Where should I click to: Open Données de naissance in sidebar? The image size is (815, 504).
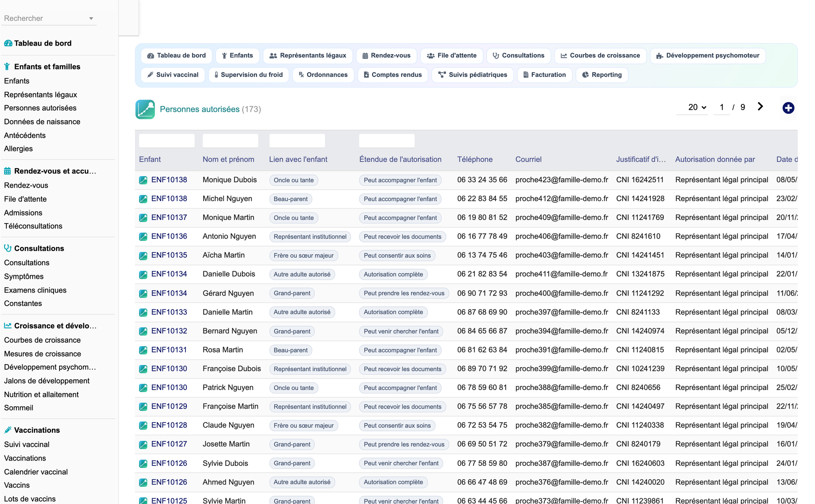(42, 122)
